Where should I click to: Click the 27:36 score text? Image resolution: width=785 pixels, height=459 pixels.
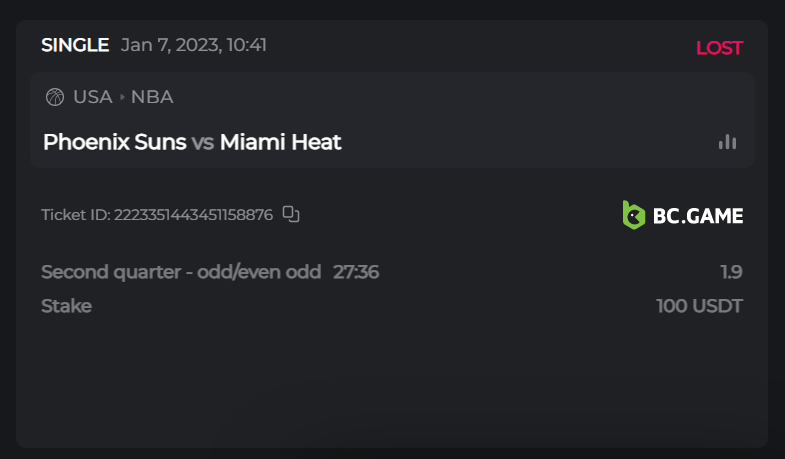coord(356,272)
